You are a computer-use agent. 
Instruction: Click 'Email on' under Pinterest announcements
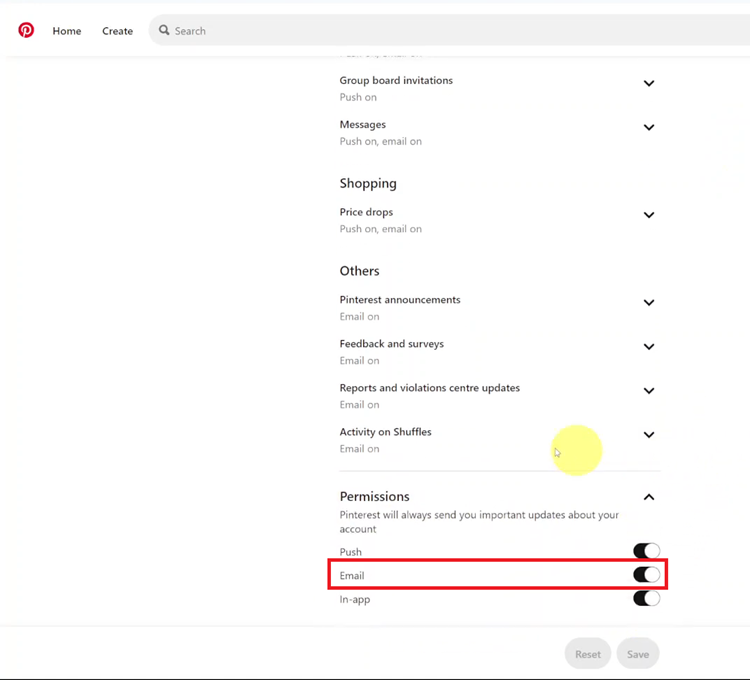[359, 317]
